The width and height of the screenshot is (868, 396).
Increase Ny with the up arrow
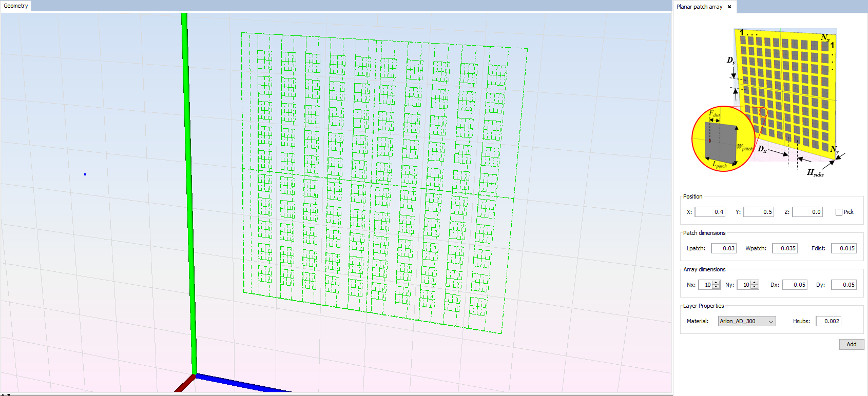(755, 283)
